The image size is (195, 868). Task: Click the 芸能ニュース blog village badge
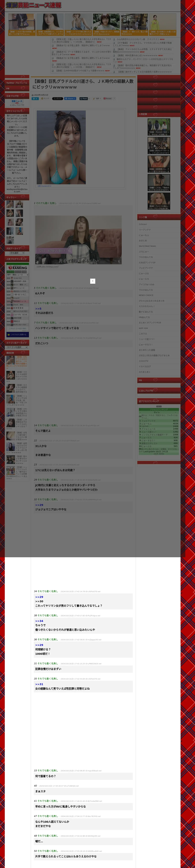tap(17, 101)
